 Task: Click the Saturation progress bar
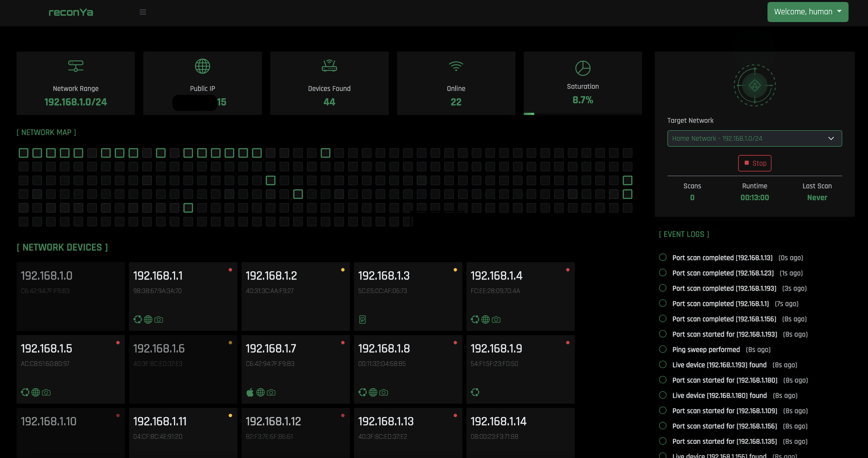tap(582, 114)
